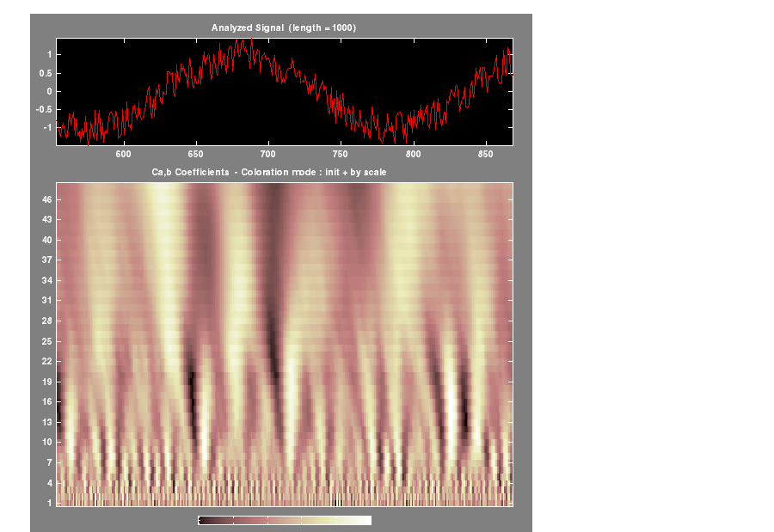The height and width of the screenshot is (532, 774).
Task: Click scale label 19 on scalogram axis
Action: click(47, 382)
